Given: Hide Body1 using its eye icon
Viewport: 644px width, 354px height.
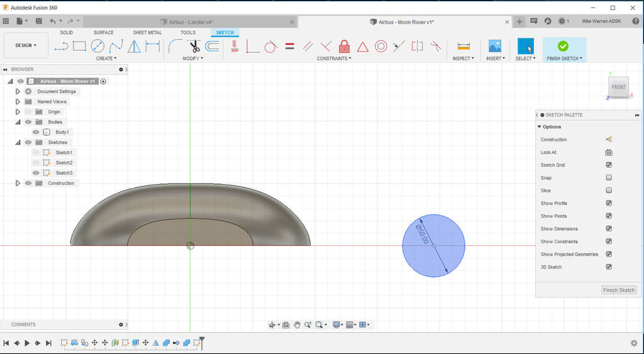Looking at the screenshot, I should [36, 132].
